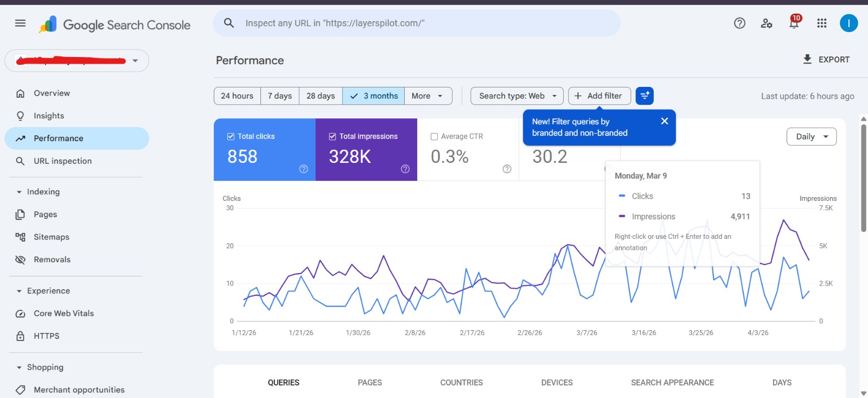Open Insights in the sidebar
This screenshot has width=868, height=398.
pyautogui.click(x=76, y=116)
